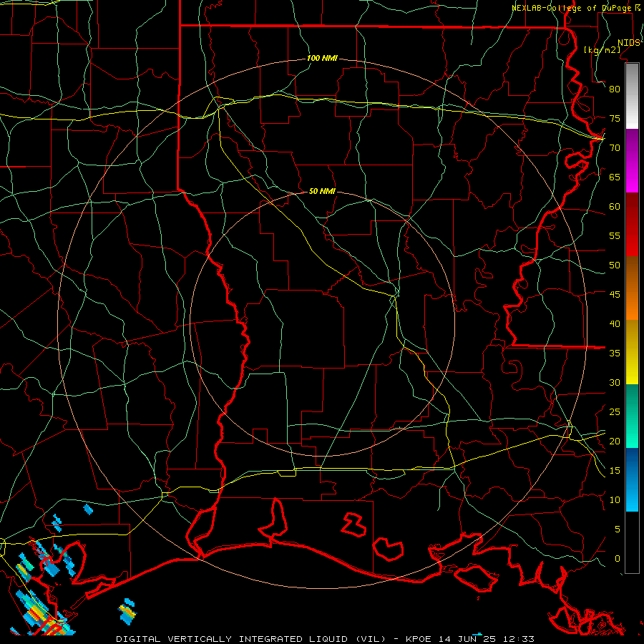Image resolution: width=644 pixels, height=644 pixels.
Task: Click the scale value 65
Action: click(615, 177)
